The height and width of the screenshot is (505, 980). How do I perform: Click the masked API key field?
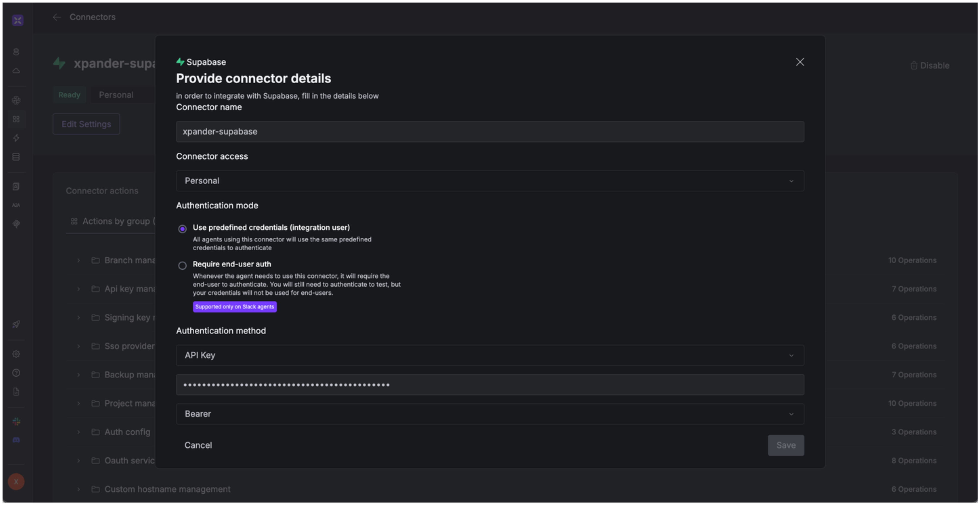pyautogui.click(x=490, y=385)
